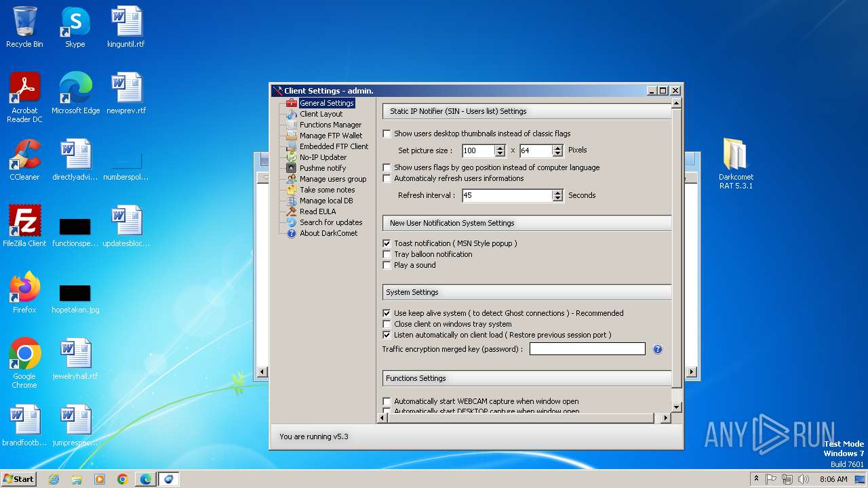Click the Functions Settings section header
Viewport: 868px width, 488px height.
pyautogui.click(x=527, y=378)
